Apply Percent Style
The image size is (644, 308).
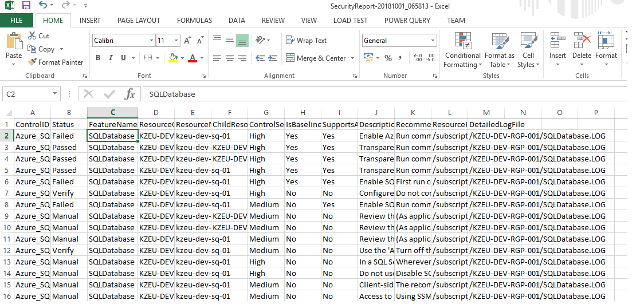(x=388, y=58)
